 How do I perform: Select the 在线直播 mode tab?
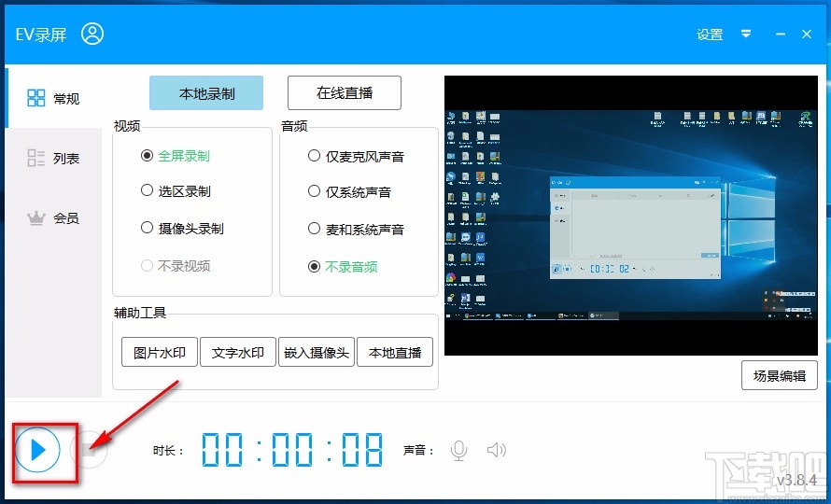coord(345,93)
